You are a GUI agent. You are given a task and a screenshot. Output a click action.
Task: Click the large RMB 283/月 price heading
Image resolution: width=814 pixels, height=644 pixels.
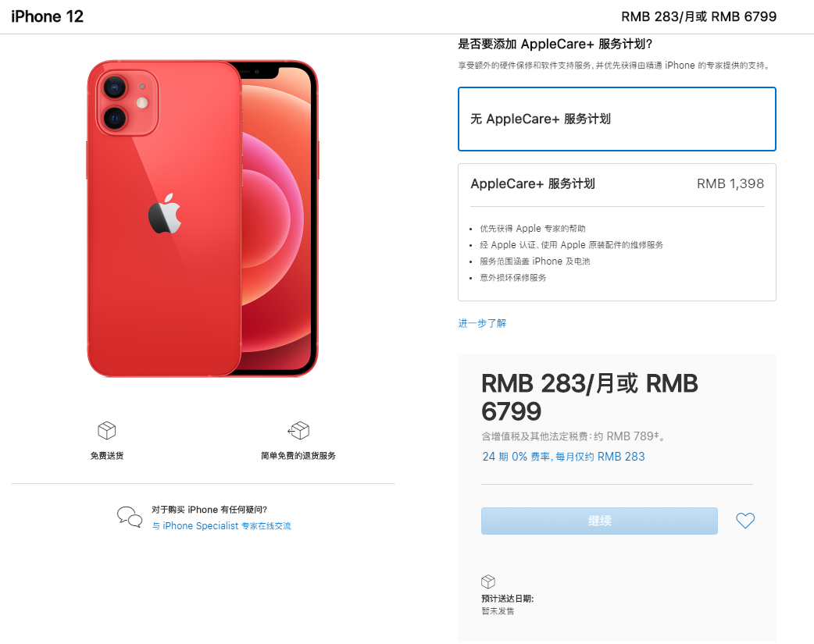pos(589,397)
